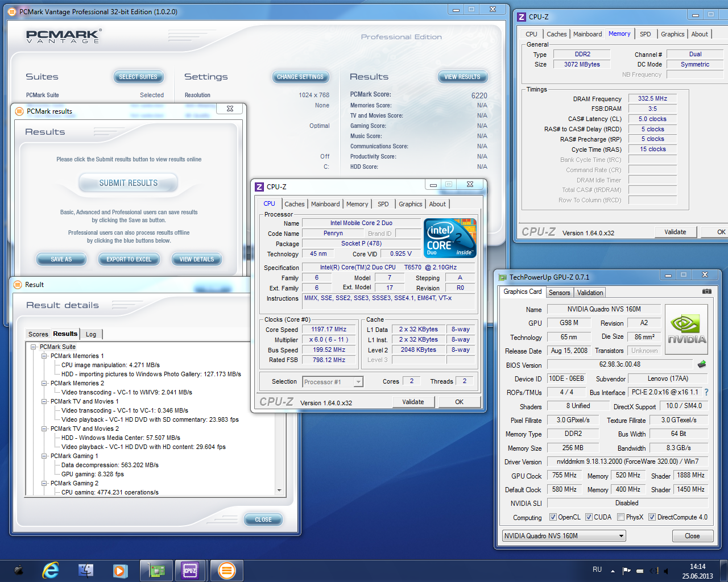Click the GPU-Z screenshot camera icon
The height and width of the screenshot is (582, 728).
click(706, 292)
